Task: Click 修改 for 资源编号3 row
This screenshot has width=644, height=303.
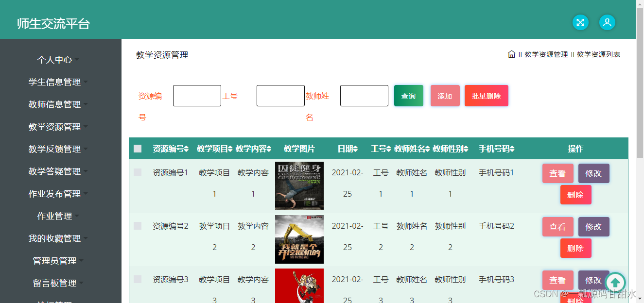Action: coord(594,280)
